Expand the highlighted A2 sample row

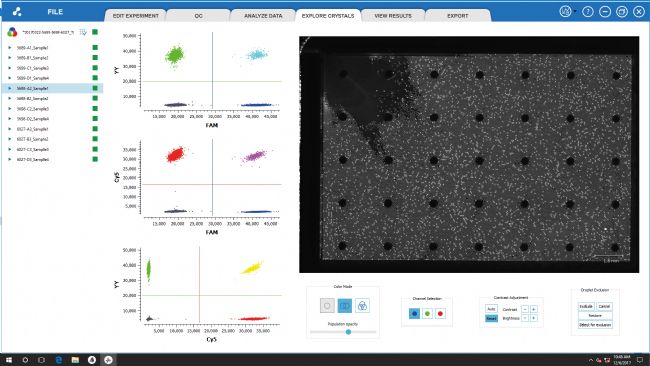tap(10, 88)
